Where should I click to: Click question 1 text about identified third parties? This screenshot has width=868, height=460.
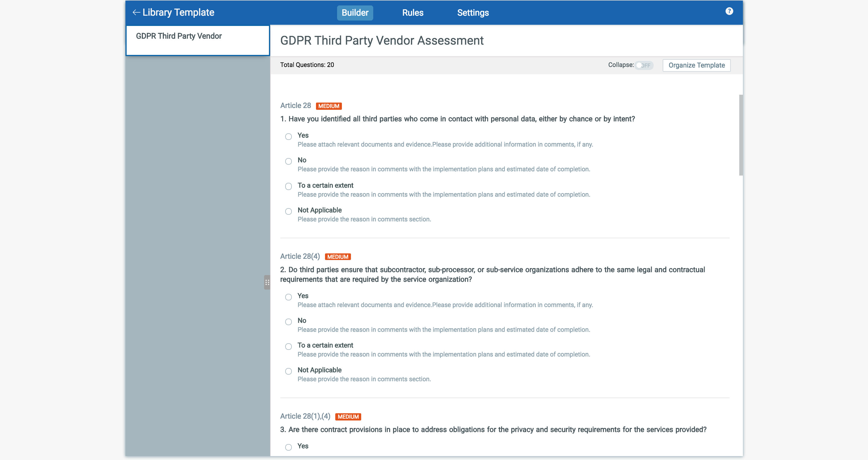(458, 119)
